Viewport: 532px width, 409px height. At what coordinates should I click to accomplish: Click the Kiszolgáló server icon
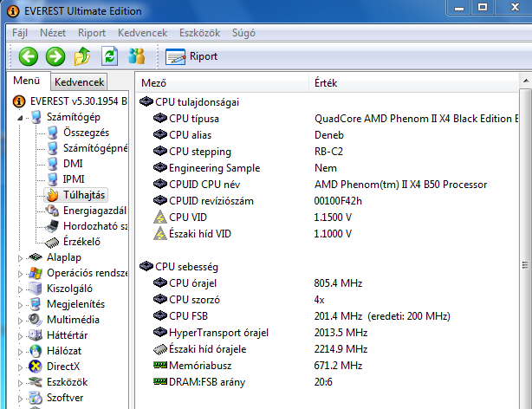tap(36, 289)
